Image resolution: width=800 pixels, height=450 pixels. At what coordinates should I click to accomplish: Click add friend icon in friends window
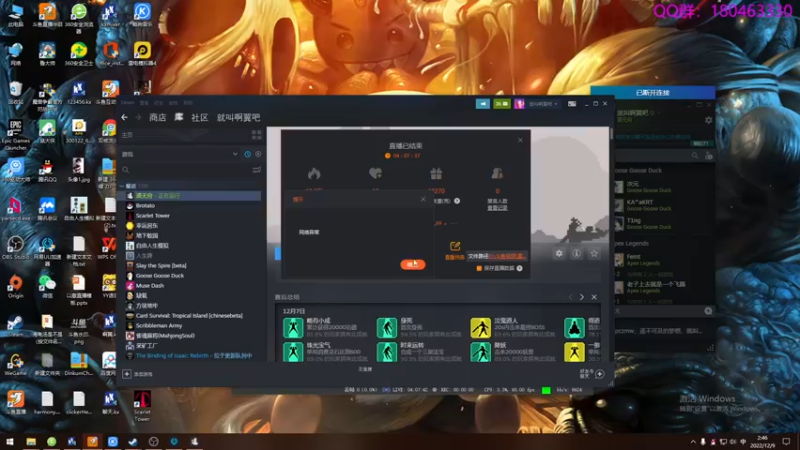708,156
